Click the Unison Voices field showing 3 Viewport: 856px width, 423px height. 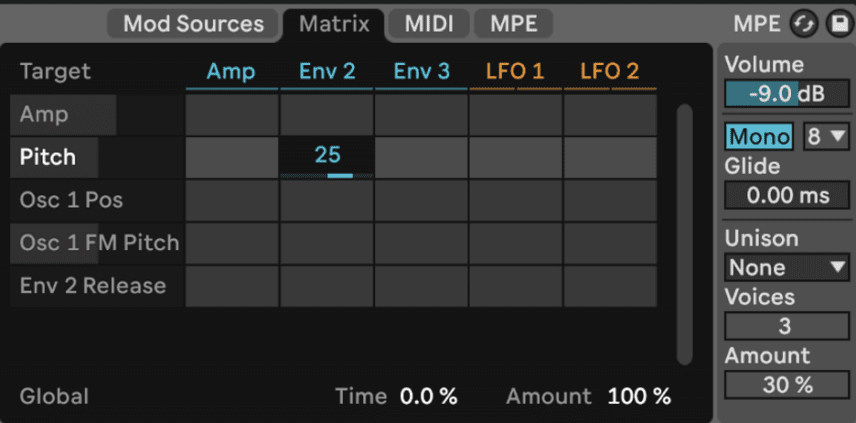(x=787, y=326)
